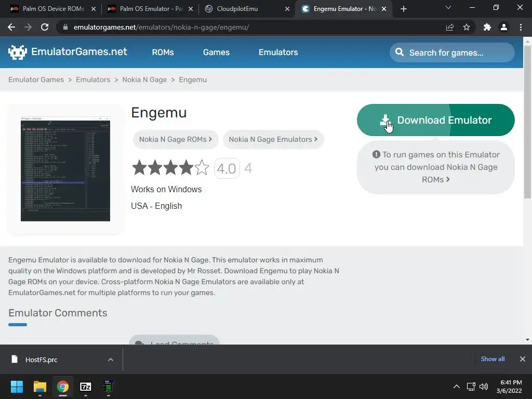Click Show all downloads

pyautogui.click(x=493, y=359)
